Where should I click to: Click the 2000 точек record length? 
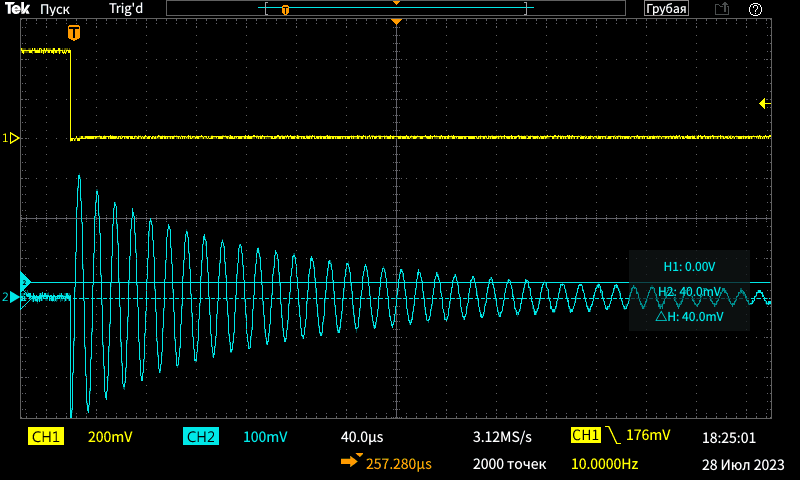509,464
